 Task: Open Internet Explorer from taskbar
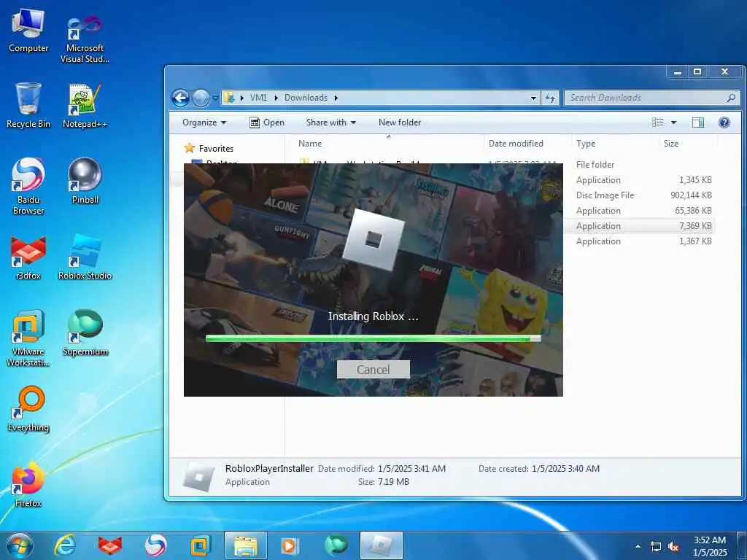pyautogui.click(x=65, y=545)
